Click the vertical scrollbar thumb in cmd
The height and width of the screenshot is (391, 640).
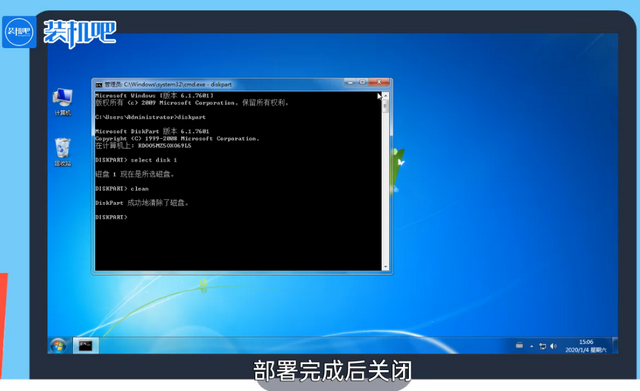[385, 106]
